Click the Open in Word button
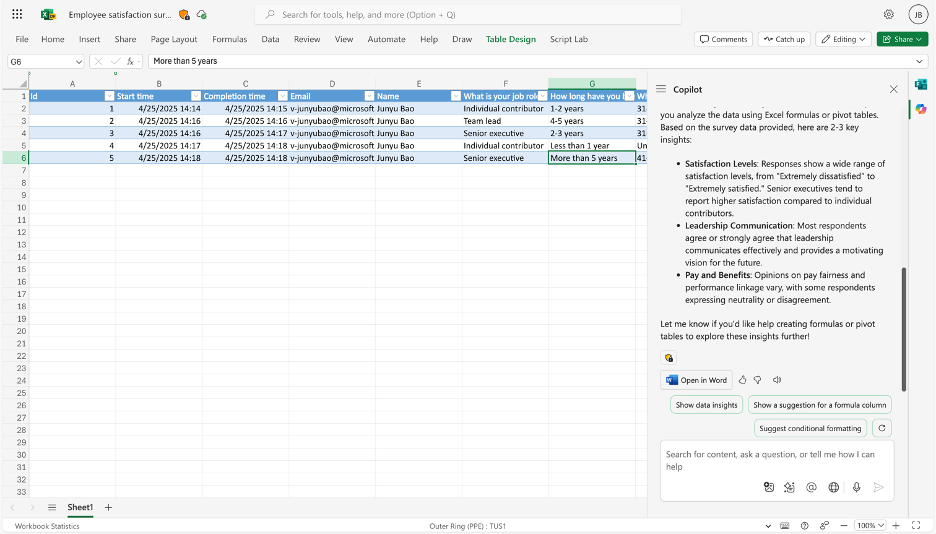 click(x=697, y=380)
